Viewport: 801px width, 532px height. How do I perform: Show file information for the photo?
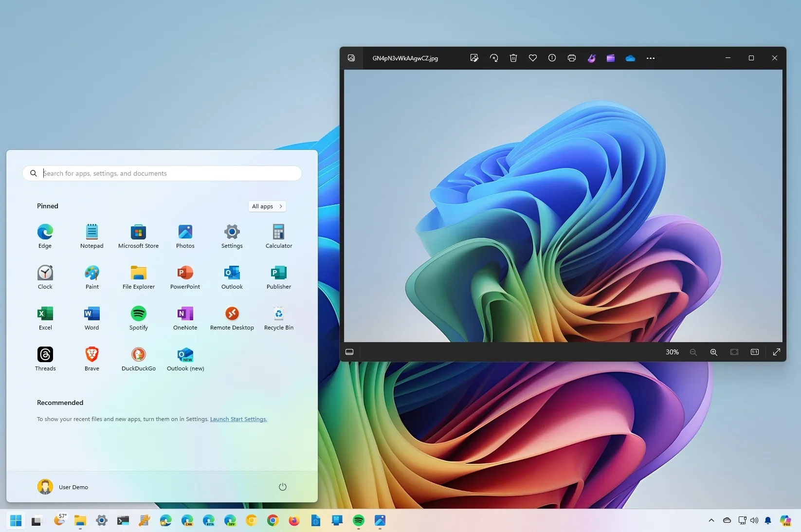pos(552,58)
